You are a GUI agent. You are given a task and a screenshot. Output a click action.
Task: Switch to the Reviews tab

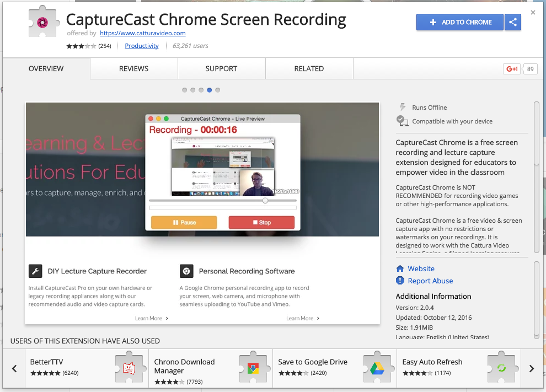click(133, 68)
